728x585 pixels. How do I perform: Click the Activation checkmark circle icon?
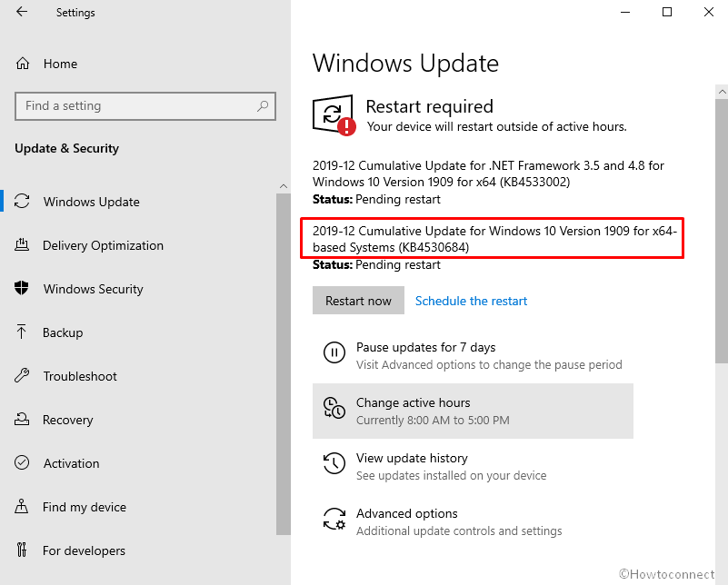(22, 462)
